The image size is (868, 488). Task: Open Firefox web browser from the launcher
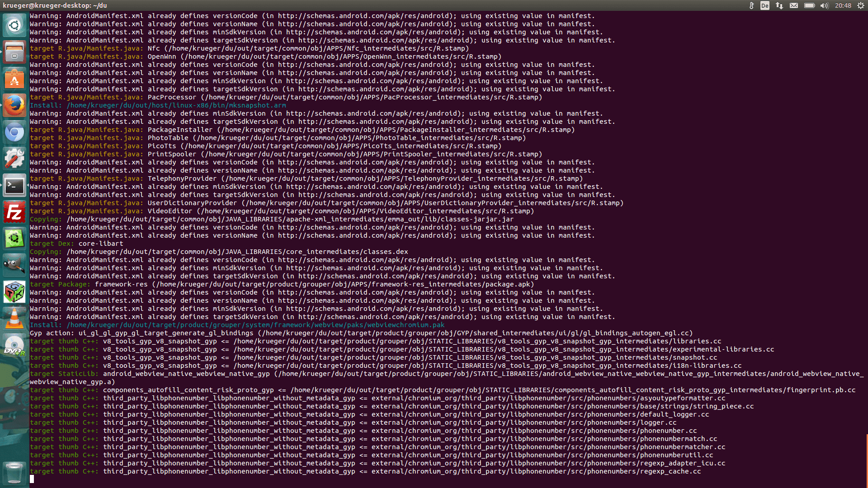(14, 106)
